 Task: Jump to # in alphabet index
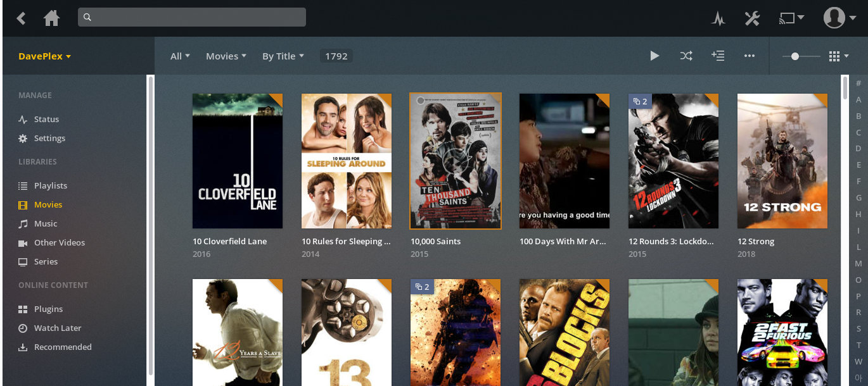[858, 83]
